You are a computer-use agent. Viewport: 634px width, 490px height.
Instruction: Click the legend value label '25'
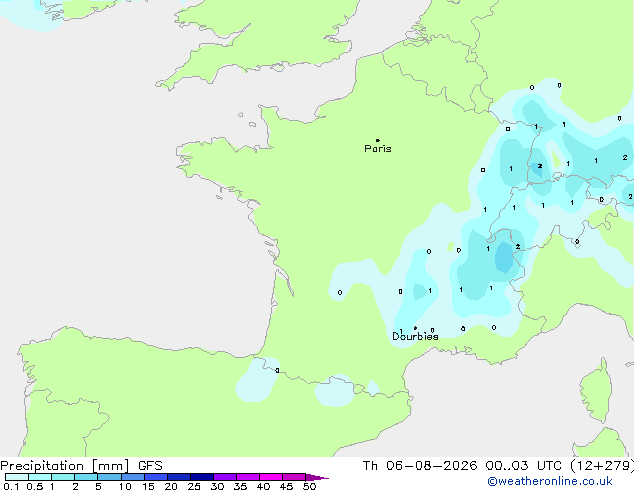194,486
